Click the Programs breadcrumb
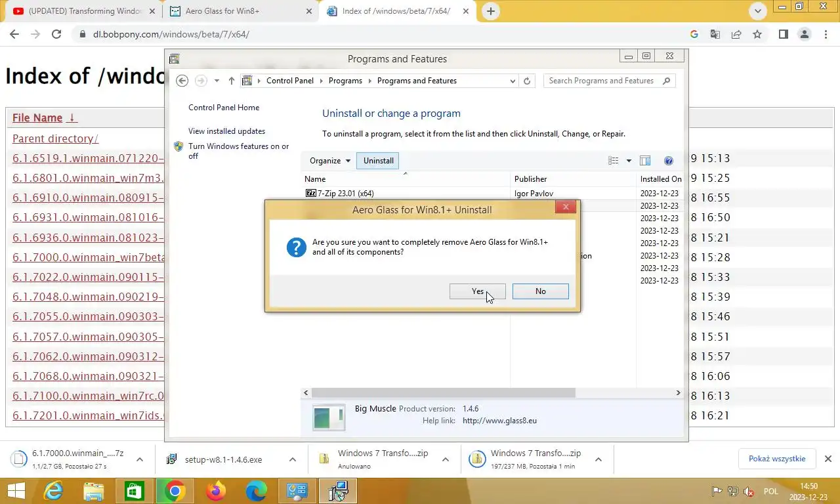Screen dimensions: 840x504 345,81
